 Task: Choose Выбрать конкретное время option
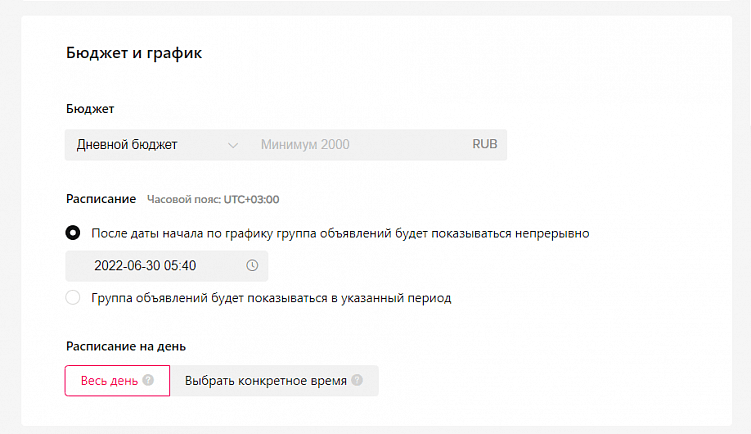[274, 381]
